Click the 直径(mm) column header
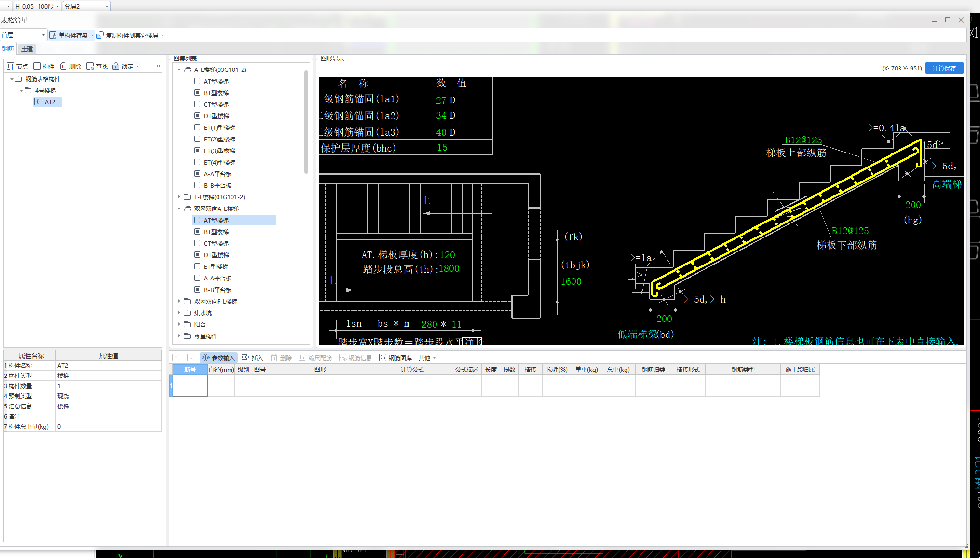 click(x=221, y=369)
